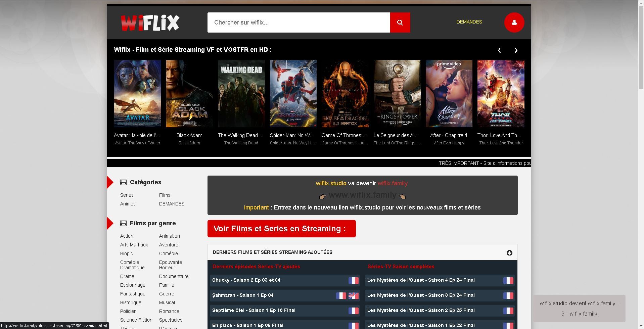Select the Musical genre
The height and width of the screenshot is (329, 644).
pyautogui.click(x=167, y=302)
